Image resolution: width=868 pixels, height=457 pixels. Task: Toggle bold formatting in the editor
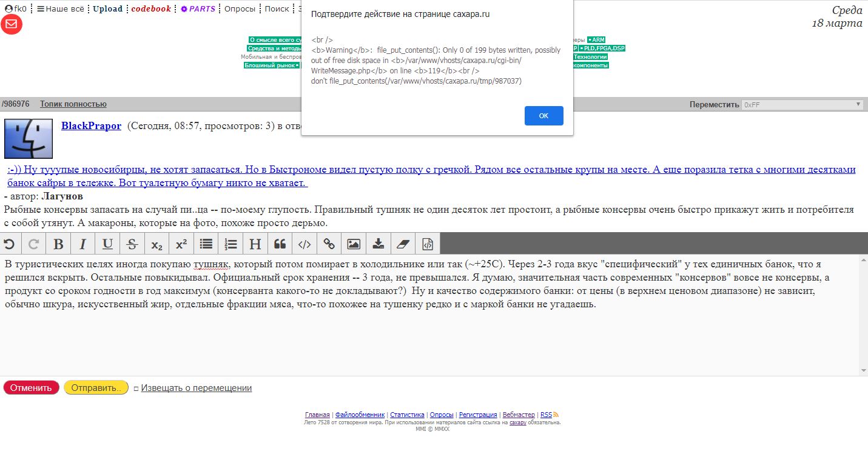tap(58, 244)
